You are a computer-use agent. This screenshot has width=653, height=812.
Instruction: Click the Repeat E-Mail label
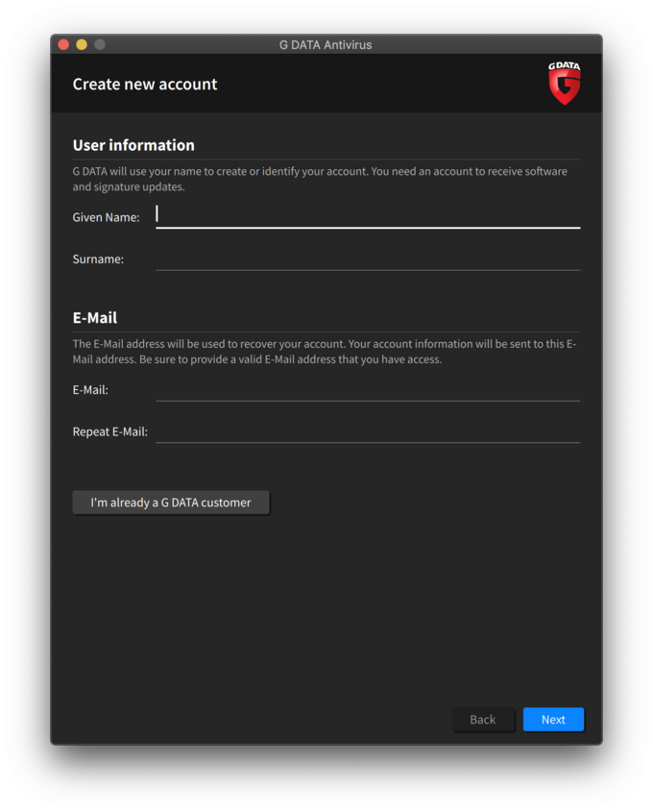(x=110, y=431)
